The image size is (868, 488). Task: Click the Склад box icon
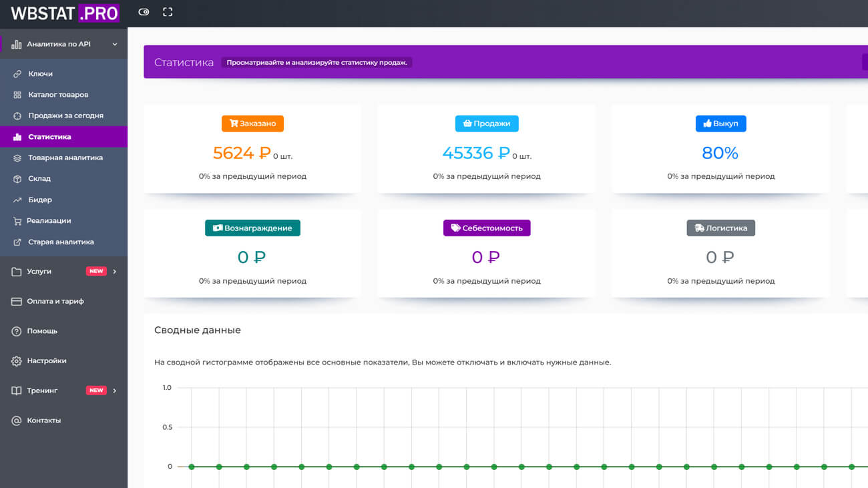[x=17, y=179]
